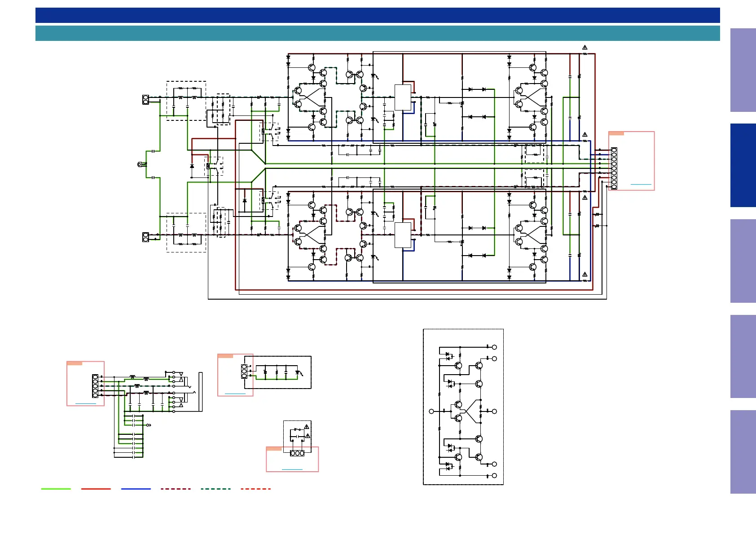Click the three-pin connector below the switch box
Image resolution: width=756 pixels, height=535 pixels.
297,453
